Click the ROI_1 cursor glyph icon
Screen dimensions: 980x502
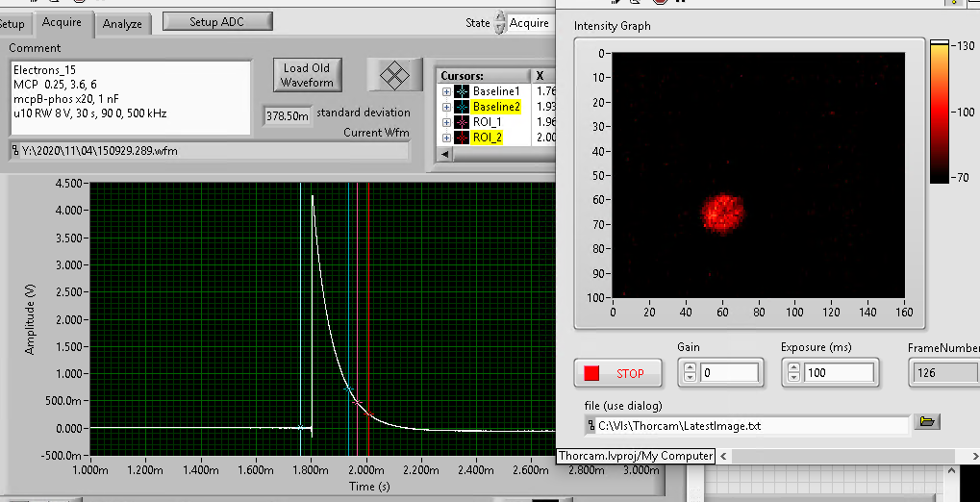coord(462,122)
